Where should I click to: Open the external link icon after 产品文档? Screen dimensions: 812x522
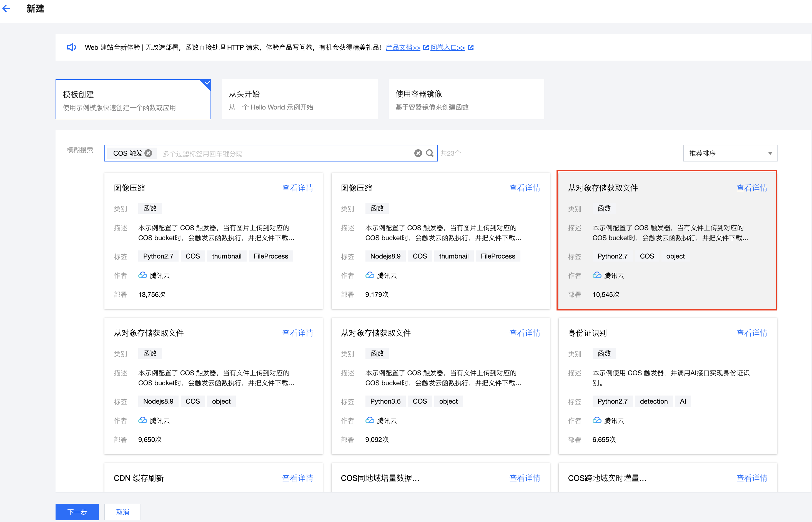pos(426,48)
